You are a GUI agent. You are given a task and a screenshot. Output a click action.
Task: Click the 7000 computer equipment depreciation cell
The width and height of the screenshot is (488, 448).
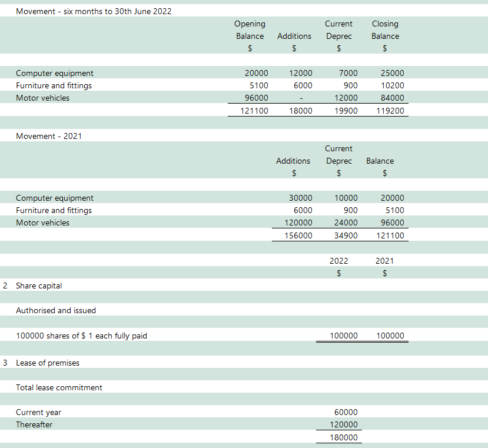[348, 73]
